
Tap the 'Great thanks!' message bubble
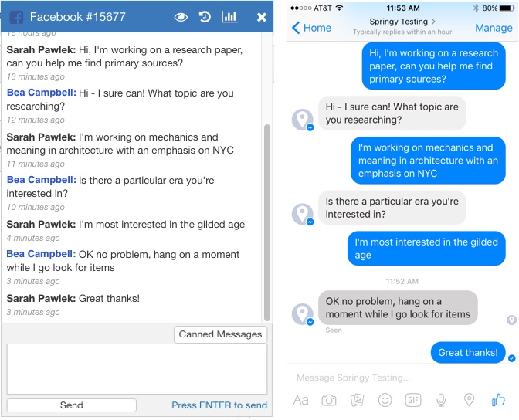coord(468,353)
